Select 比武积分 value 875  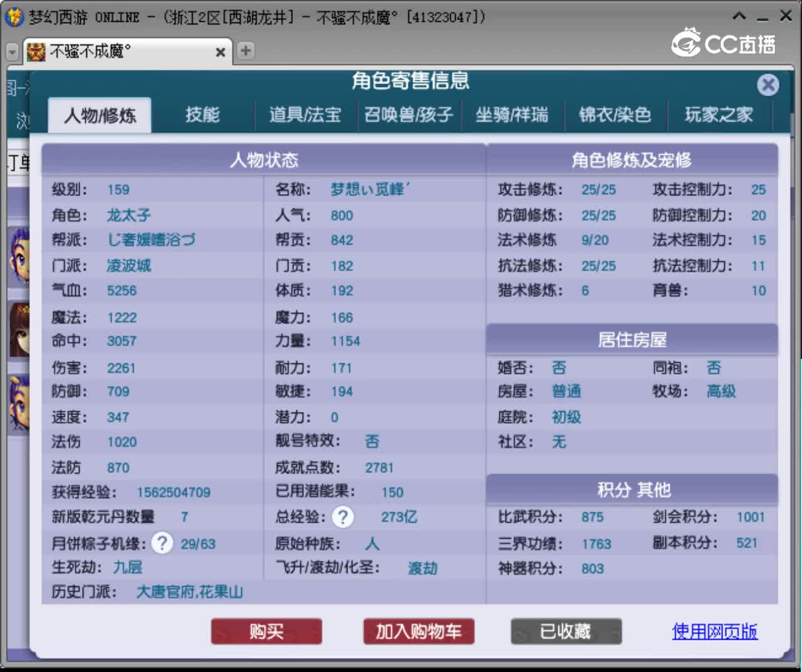tap(593, 517)
